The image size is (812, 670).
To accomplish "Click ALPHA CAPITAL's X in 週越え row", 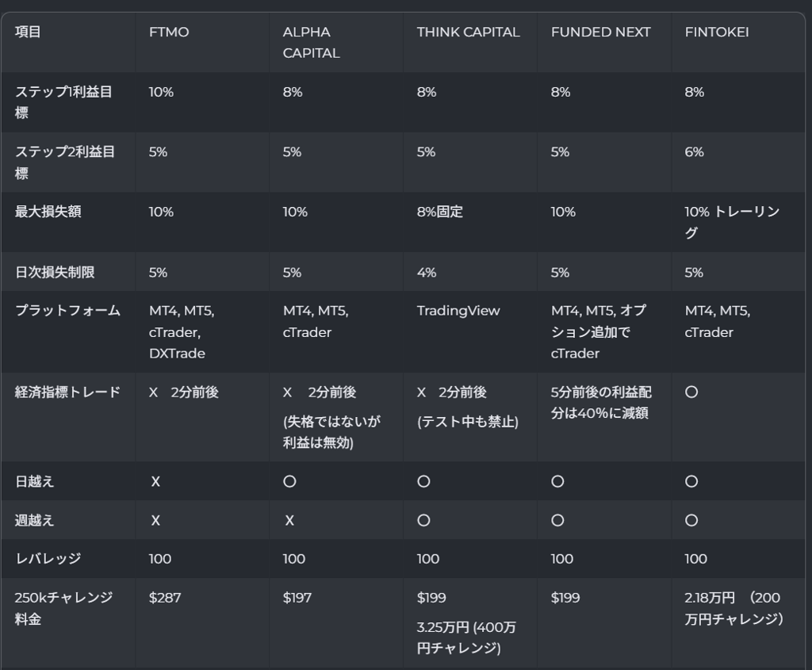I will (289, 521).
